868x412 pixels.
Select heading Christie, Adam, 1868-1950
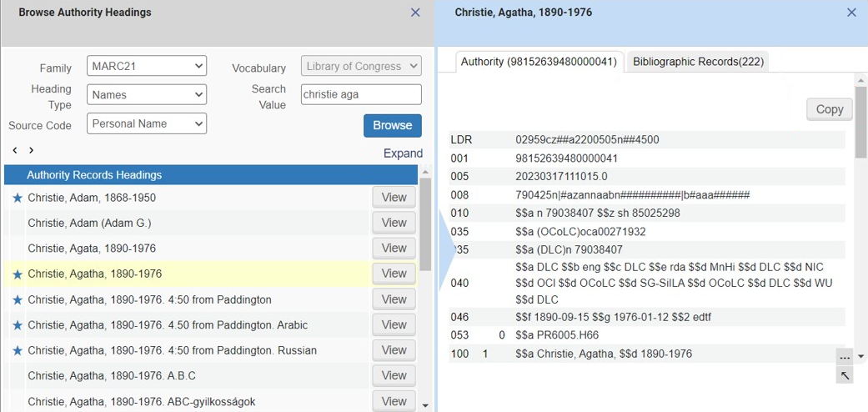tap(92, 198)
